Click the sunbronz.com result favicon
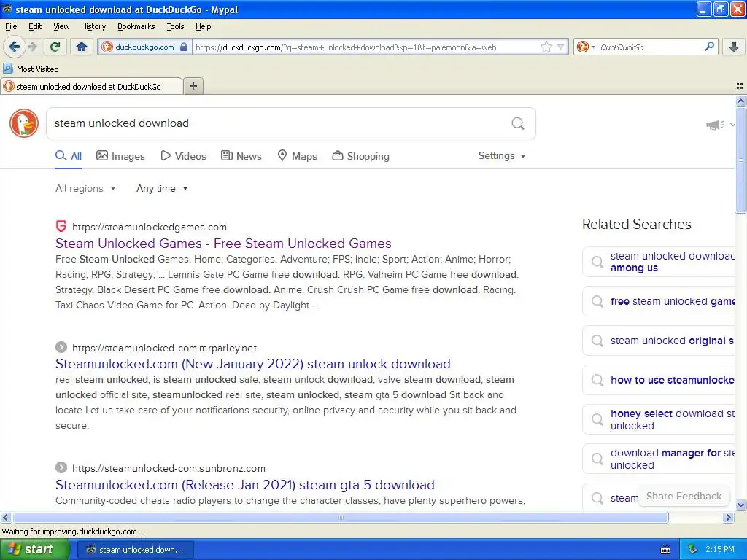Screen dimensions: 747x560 [61, 467]
